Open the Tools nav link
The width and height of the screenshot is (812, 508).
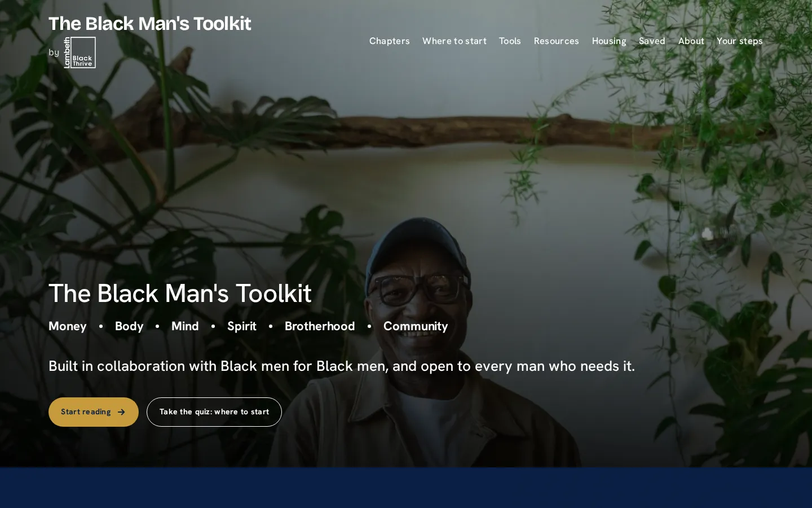pos(510,41)
